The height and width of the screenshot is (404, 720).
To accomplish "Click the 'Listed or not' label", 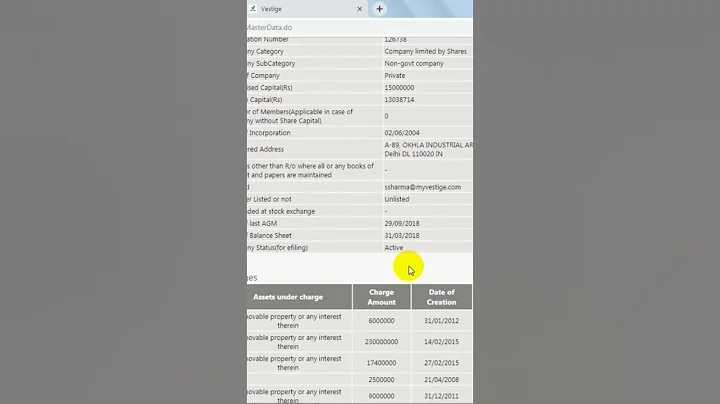I will (x=272, y=199).
